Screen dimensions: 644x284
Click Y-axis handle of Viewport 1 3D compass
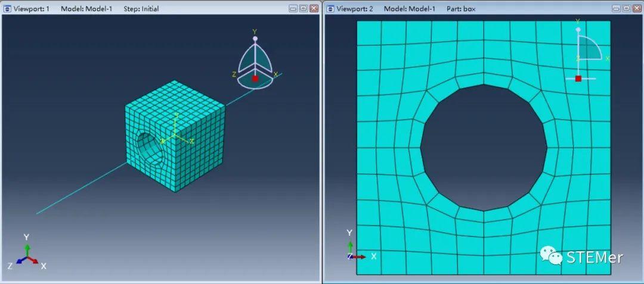point(255,38)
